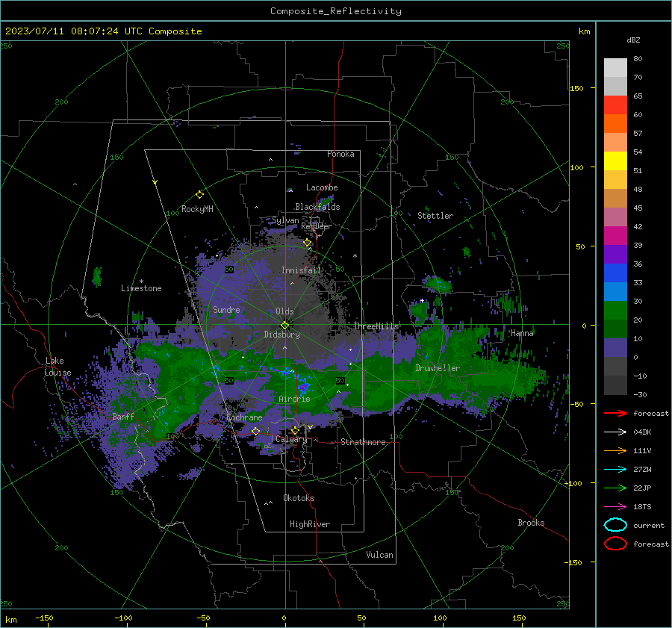The image size is (672, 628).
Task: Click the 'dBZ' legend heading
Action: tap(633, 40)
